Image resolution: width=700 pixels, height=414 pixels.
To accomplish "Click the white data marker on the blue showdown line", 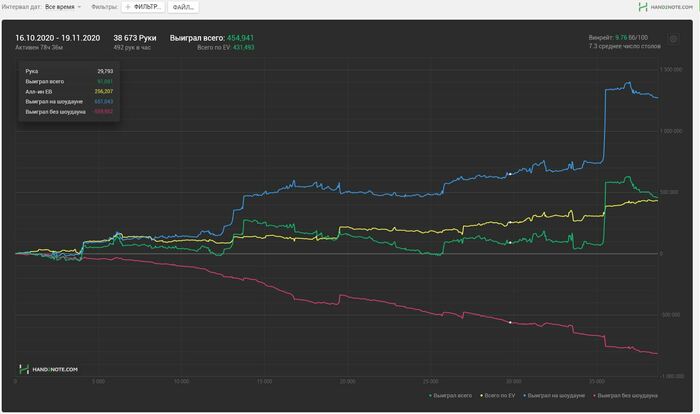I will 510,174.
